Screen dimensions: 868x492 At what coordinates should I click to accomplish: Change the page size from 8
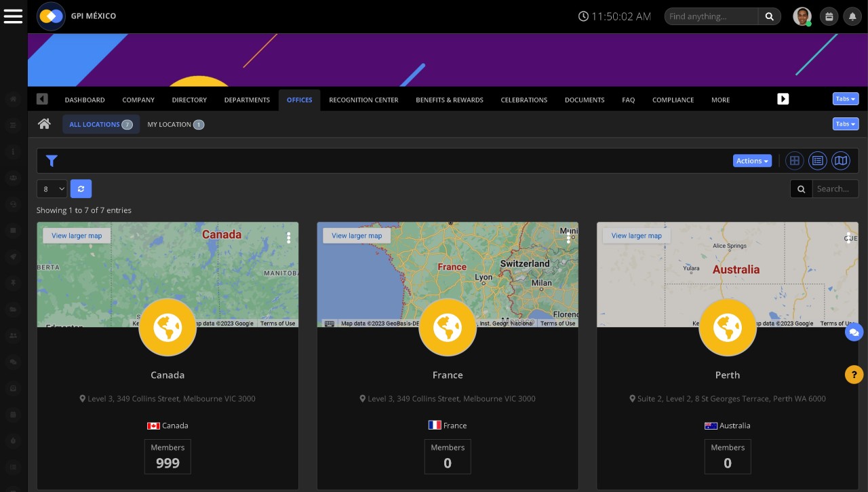coord(52,189)
